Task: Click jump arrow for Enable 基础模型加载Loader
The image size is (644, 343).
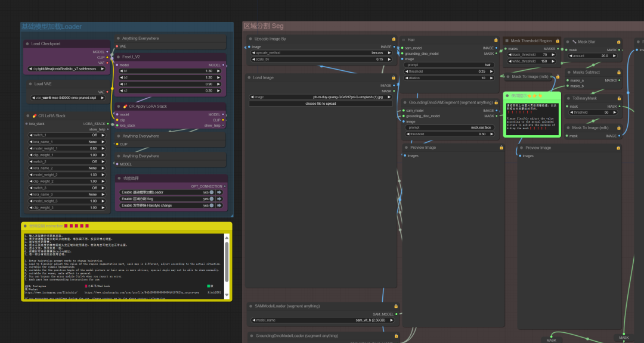Action: click(219, 192)
